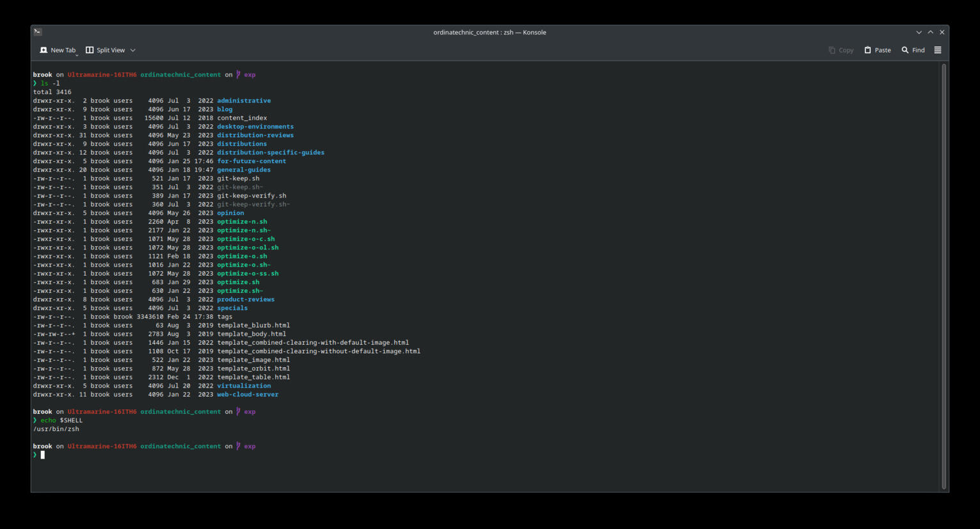Click the Konsole terminal icon in title bar
The width and height of the screenshot is (980, 529).
click(x=38, y=31)
